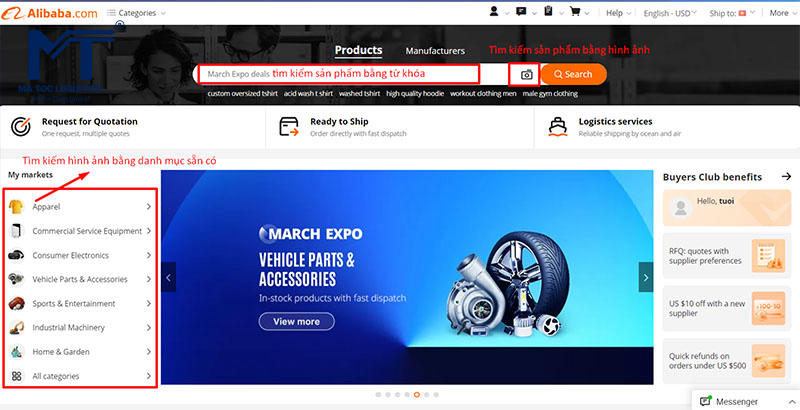
Task: Expand Commercial Service Equipment chevron
Action: click(148, 231)
